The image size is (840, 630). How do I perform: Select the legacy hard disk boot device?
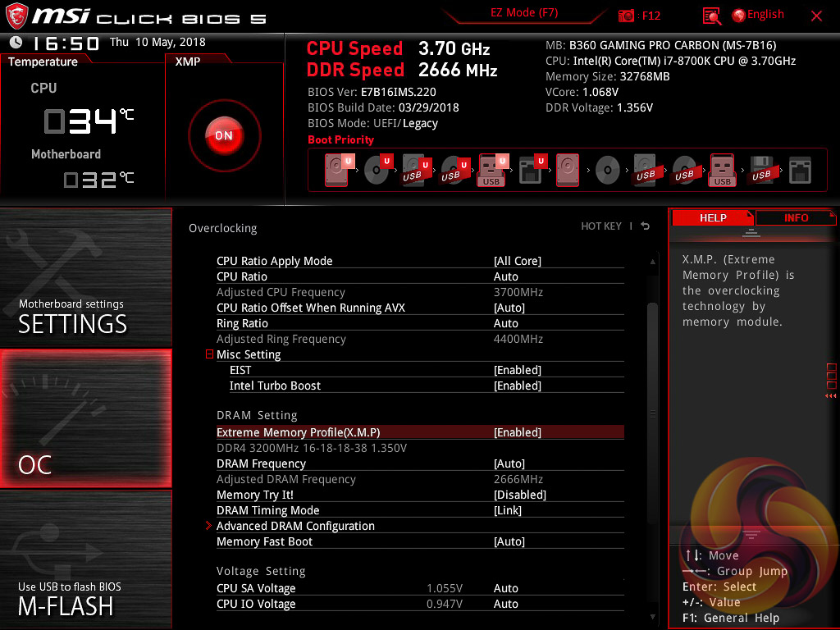click(x=568, y=170)
